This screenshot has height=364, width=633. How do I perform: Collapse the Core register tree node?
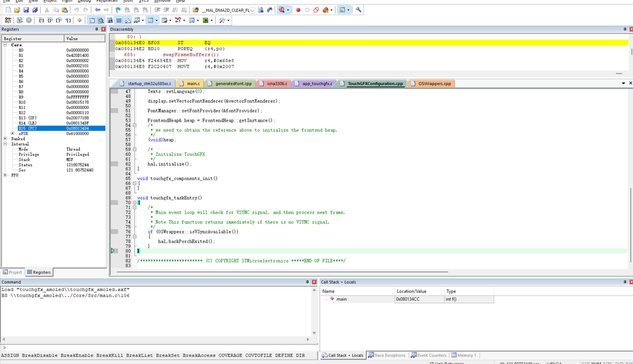5,45
